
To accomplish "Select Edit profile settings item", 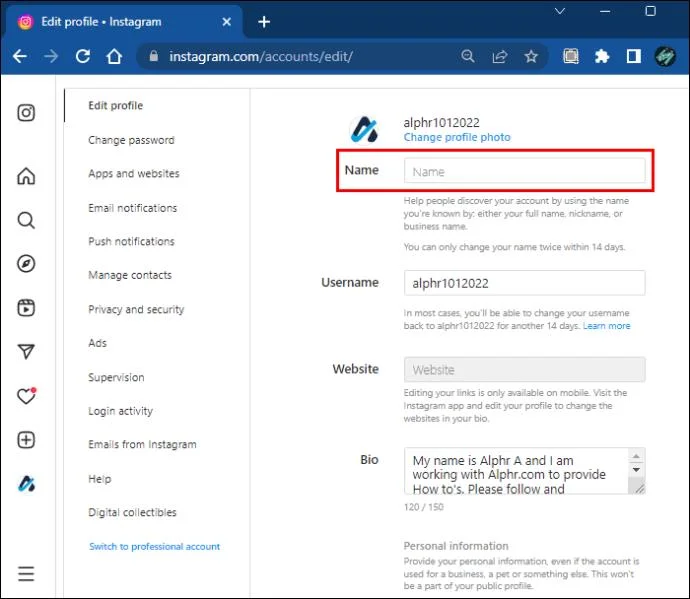I will (x=116, y=106).
